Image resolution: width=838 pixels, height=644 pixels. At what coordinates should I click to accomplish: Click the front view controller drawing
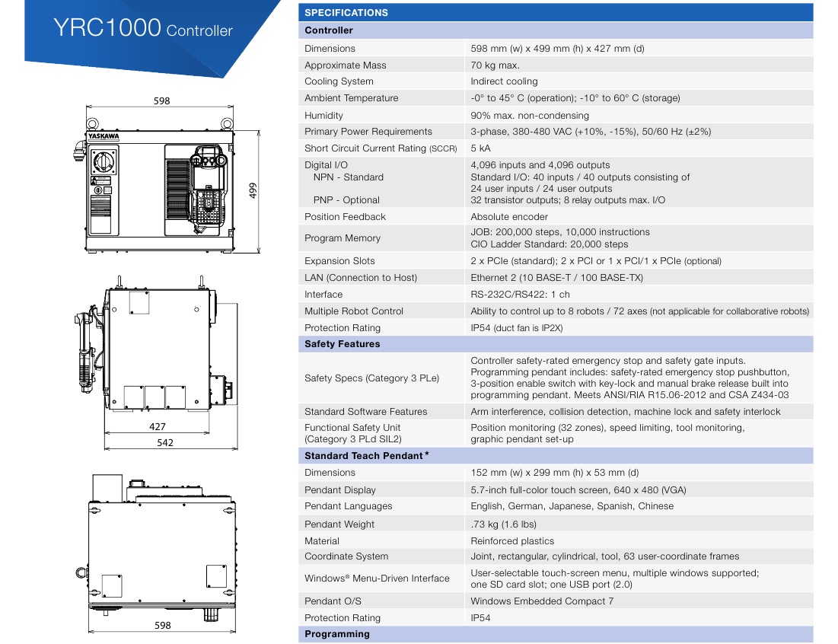coord(159,186)
